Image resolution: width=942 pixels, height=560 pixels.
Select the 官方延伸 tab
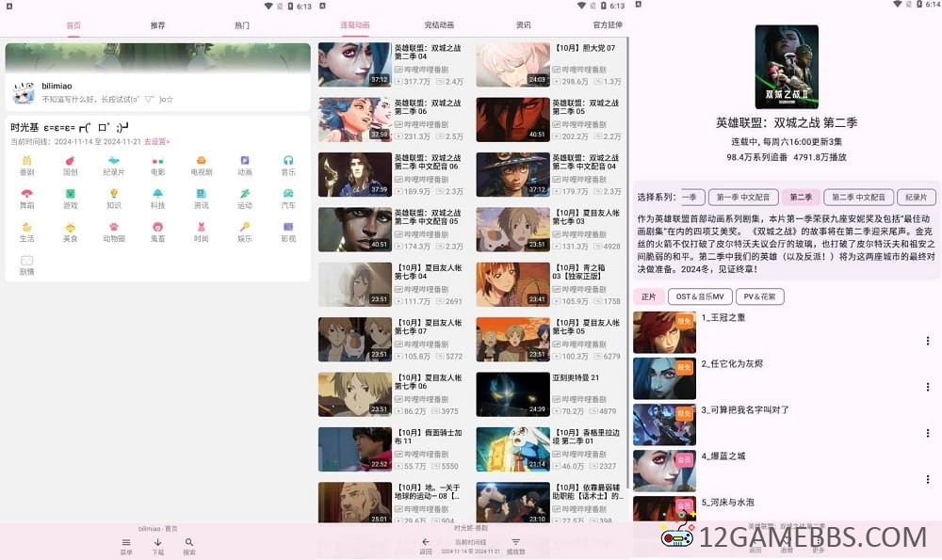point(608,25)
